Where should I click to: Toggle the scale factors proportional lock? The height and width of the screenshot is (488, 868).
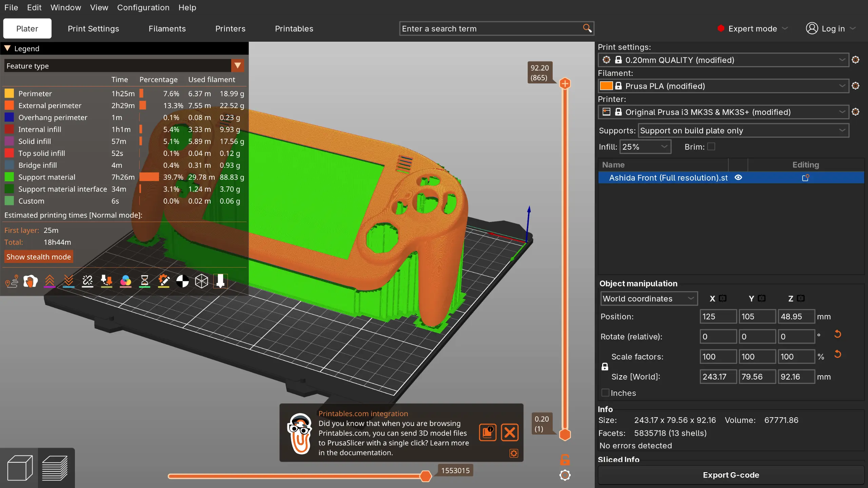pyautogui.click(x=605, y=367)
